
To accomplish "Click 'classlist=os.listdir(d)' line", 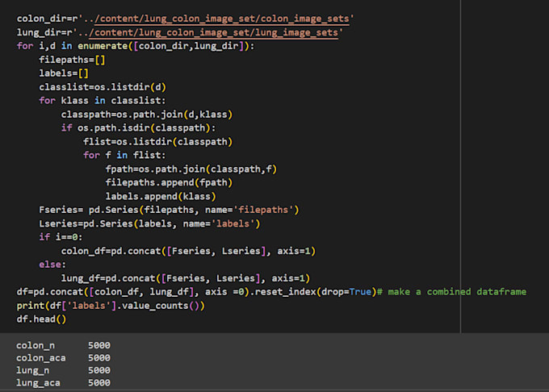I will pos(103,87).
